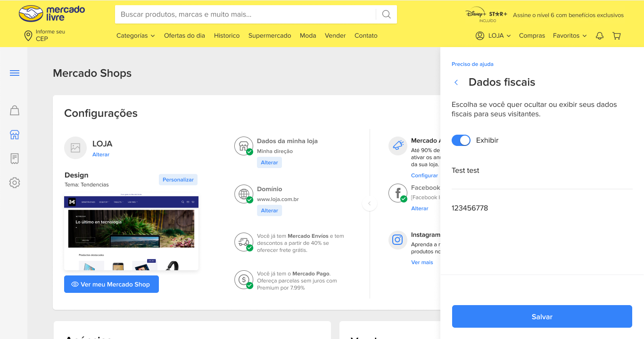This screenshot has height=339, width=644.
Task: Click Alterar under Minha direção
Action: [269, 162]
